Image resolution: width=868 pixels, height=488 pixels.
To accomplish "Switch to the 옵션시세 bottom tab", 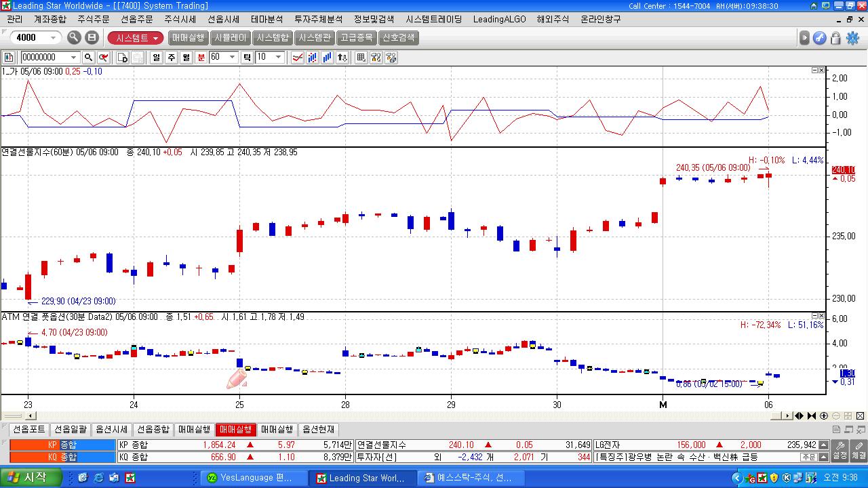I will coord(111,430).
